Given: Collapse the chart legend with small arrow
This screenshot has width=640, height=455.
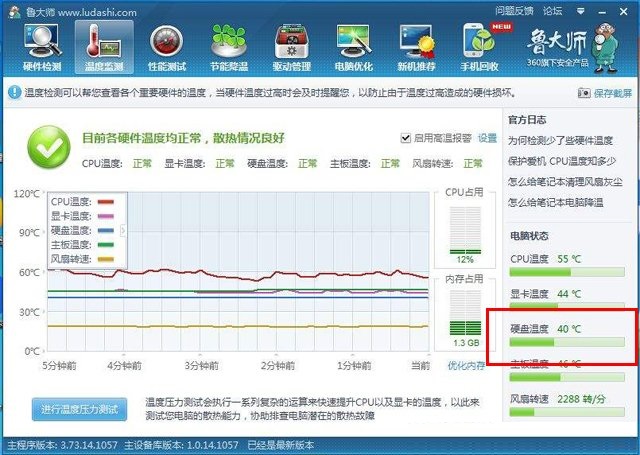Looking at the screenshot, I should click(x=123, y=231).
